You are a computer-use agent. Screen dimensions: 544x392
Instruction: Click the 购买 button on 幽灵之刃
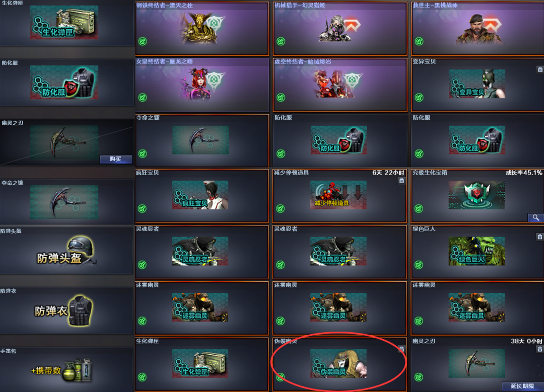pos(116,159)
